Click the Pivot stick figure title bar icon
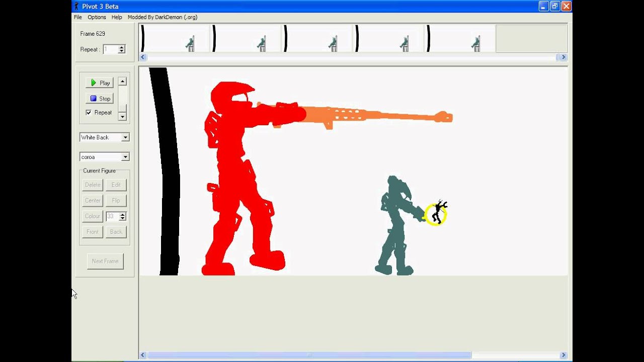Image resolution: width=644 pixels, height=362 pixels. pyautogui.click(x=76, y=6)
